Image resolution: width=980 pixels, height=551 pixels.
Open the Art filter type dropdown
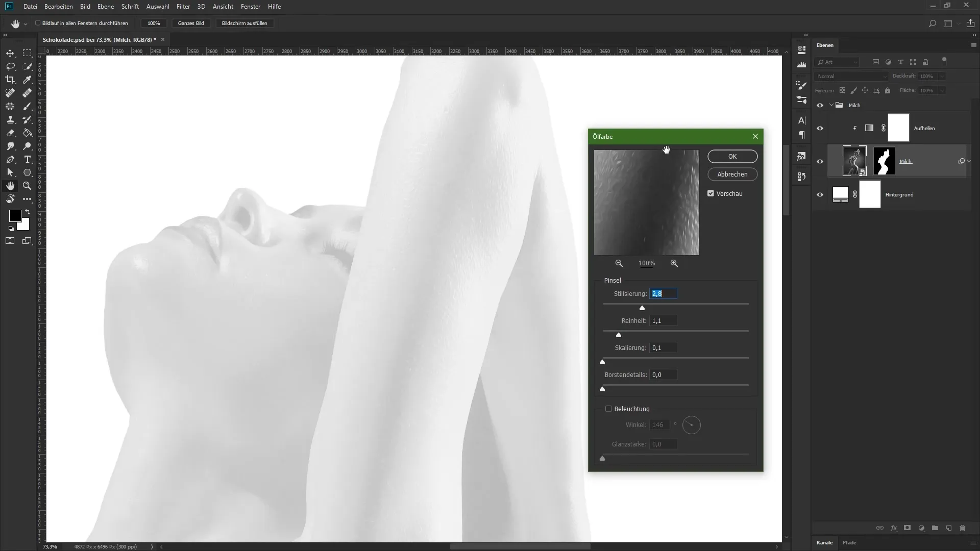point(837,62)
